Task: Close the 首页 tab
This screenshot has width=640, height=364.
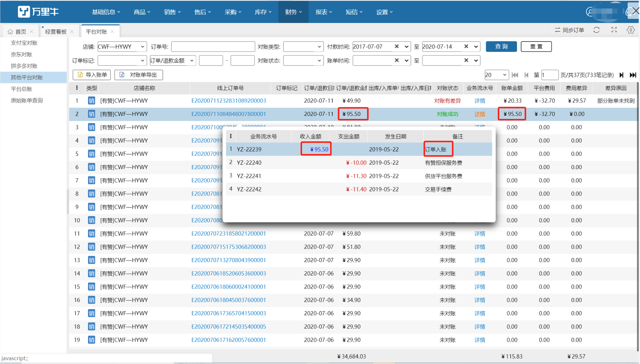Action: (x=32, y=32)
